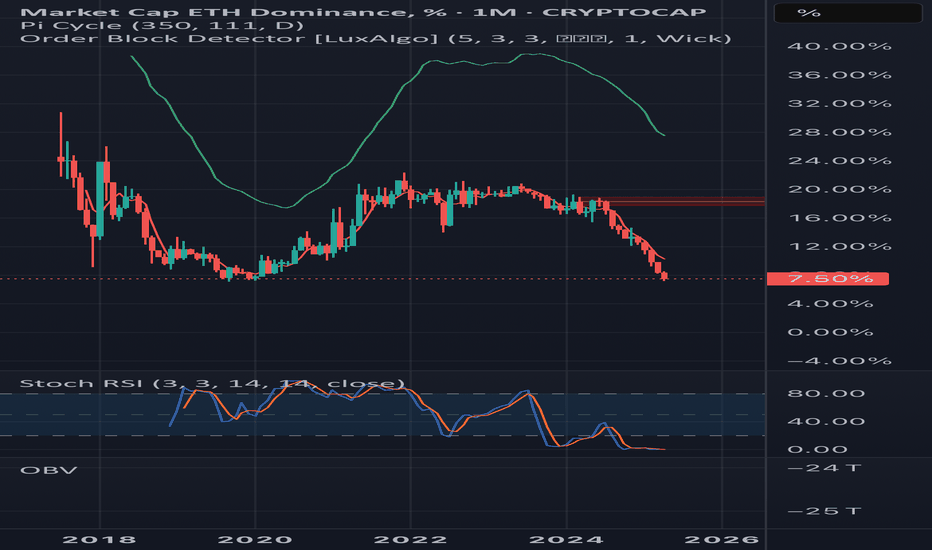Click the −24 T value on the OBV scale

click(x=824, y=468)
